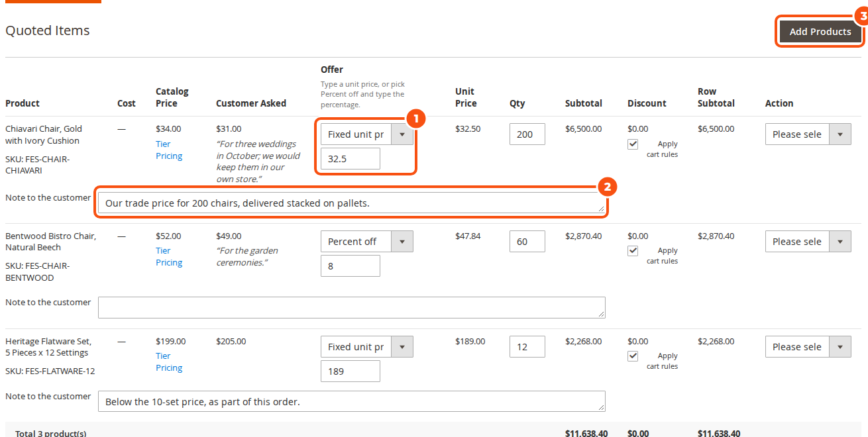Toggle Apply cart rules for Bentwood Bistro Chair
868x437 pixels.
click(x=633, y=251)
